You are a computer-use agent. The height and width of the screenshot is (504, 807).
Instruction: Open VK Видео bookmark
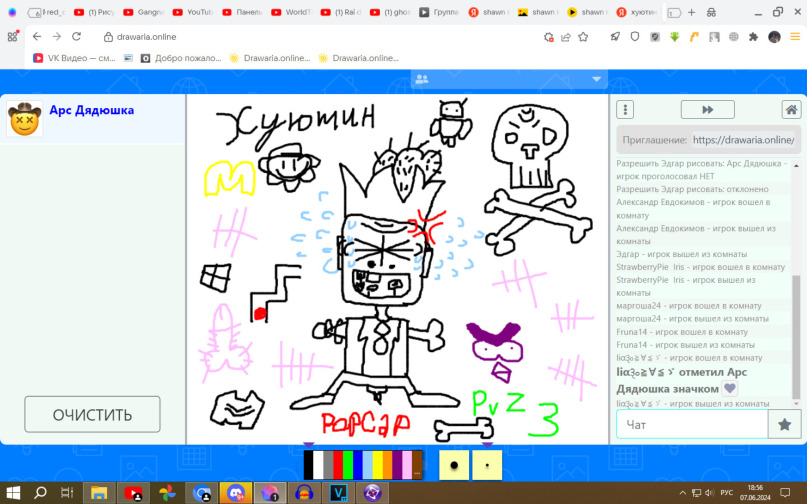tap(74, 58)
